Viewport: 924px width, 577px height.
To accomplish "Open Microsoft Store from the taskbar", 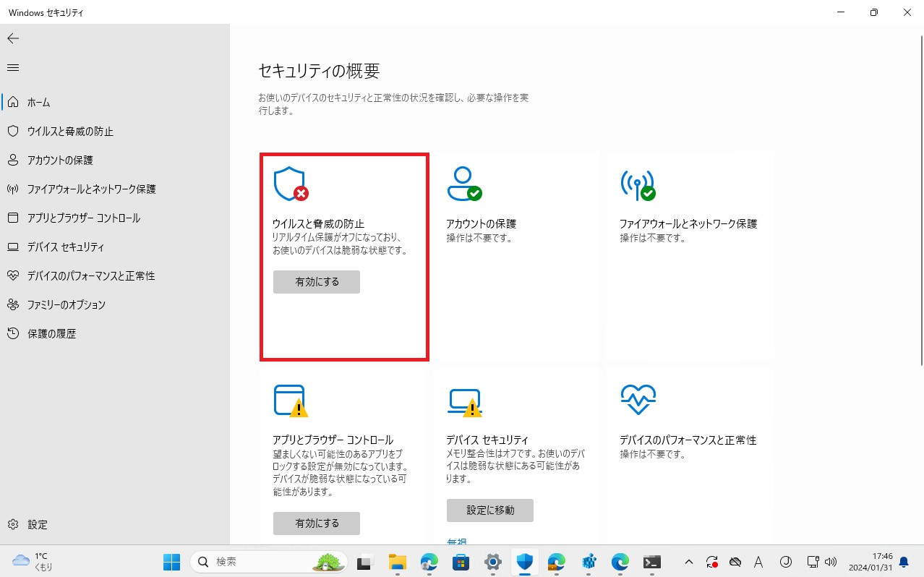I will click(x=461, y=562).
